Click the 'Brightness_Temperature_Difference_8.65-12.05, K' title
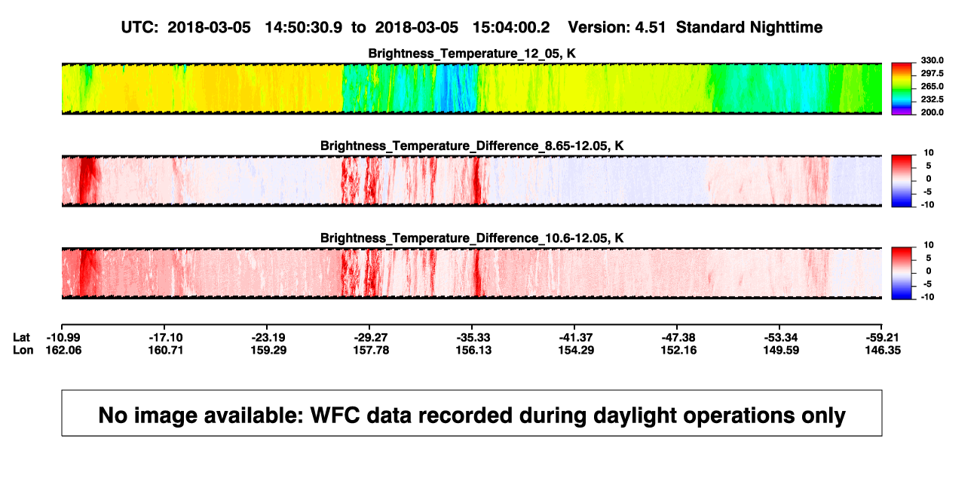This screenshot has width=980, height=503. pos(472,146)
